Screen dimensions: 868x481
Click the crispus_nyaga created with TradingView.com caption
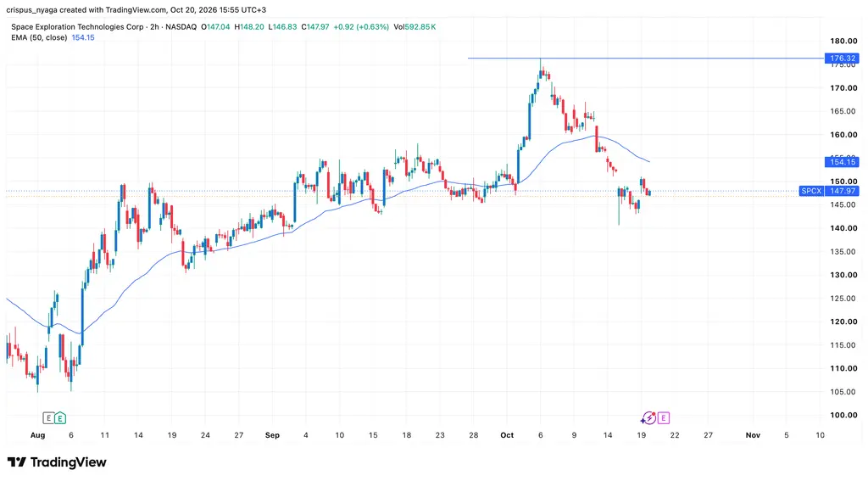click(x=136, y=10)
